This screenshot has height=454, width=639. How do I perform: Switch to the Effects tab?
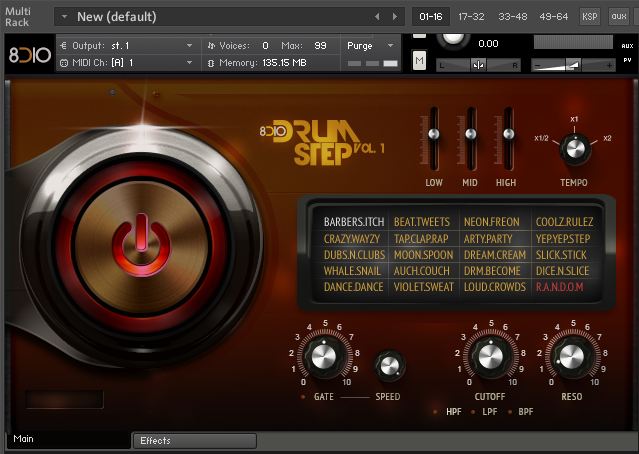[195, 441]
